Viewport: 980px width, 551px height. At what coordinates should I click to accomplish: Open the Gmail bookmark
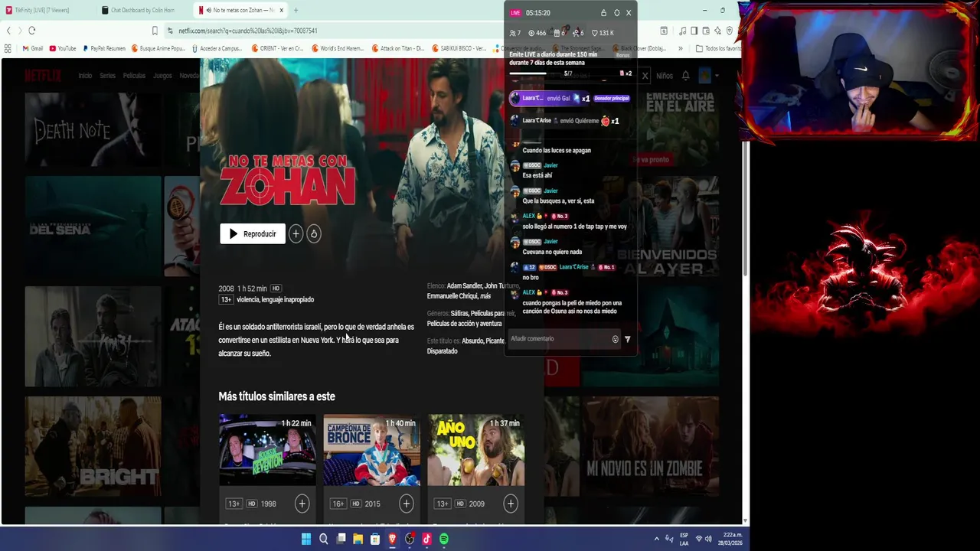tap(32, 48)
